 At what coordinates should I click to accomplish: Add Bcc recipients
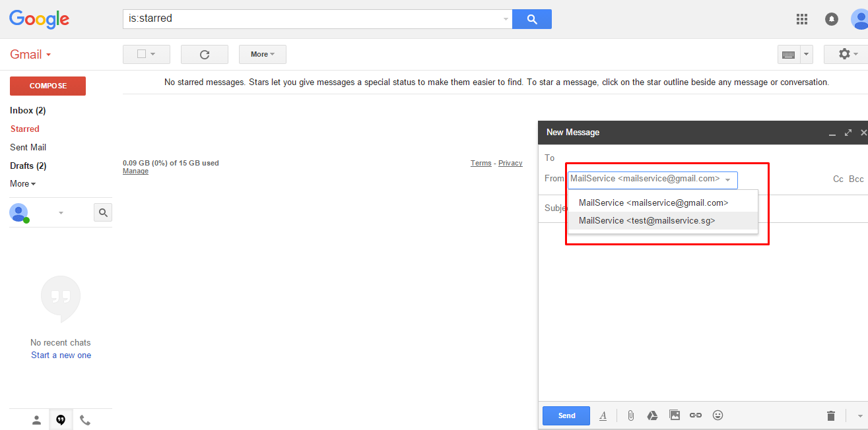point(856,179)
